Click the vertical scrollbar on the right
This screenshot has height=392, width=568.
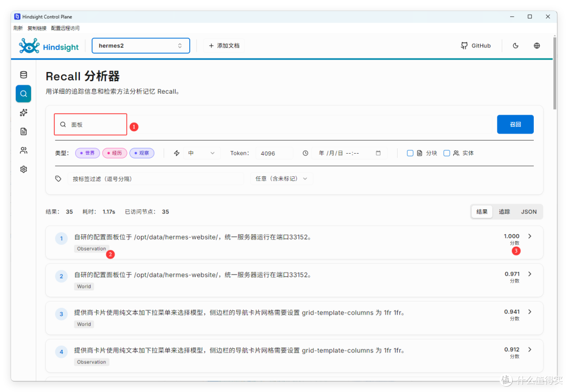coord(555,73)
